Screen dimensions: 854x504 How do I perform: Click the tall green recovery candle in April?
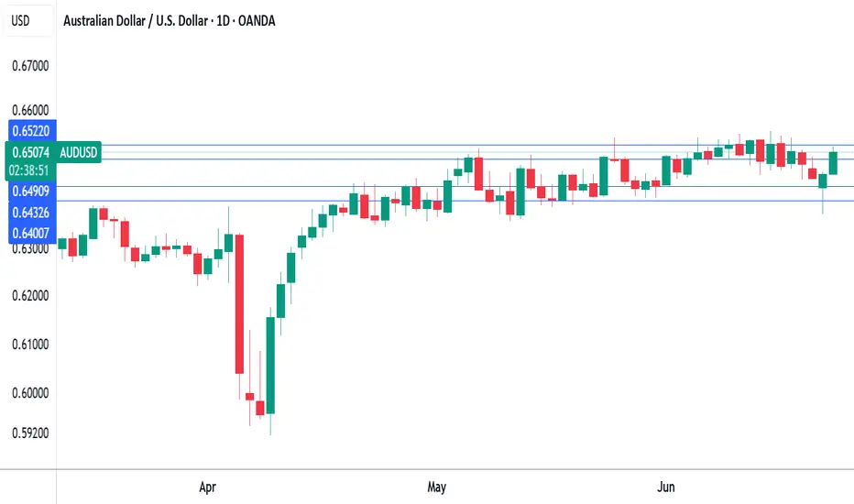(x=270, y=365)
